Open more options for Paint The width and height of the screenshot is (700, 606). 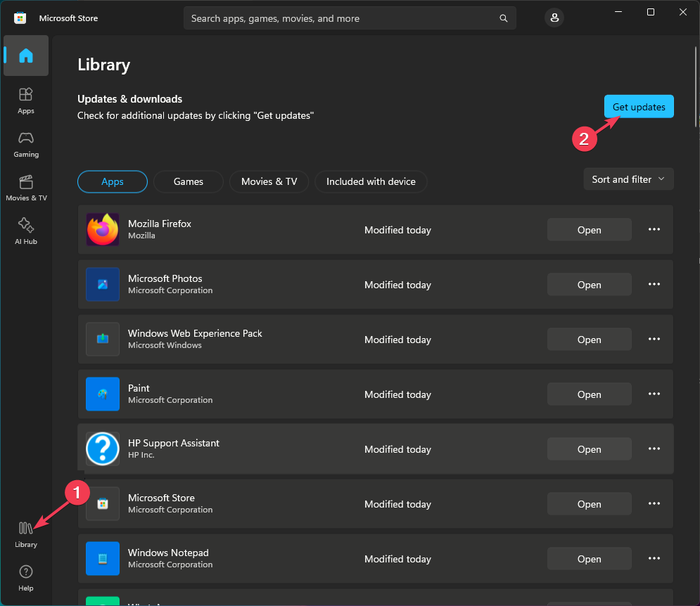[x=654, y=394]
